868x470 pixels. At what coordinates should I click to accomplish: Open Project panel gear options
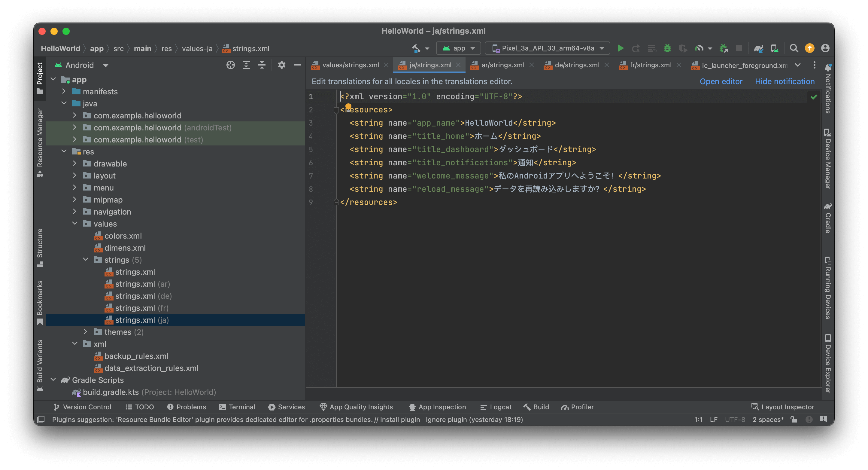281,65
